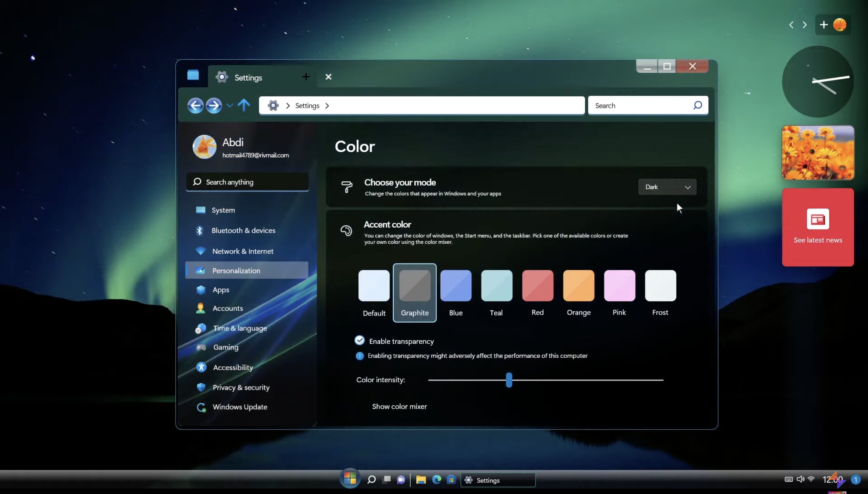The height and width of the screenshot is (494, 868).
Task: Add a new tab with the plus button
Action: (306, 77)
